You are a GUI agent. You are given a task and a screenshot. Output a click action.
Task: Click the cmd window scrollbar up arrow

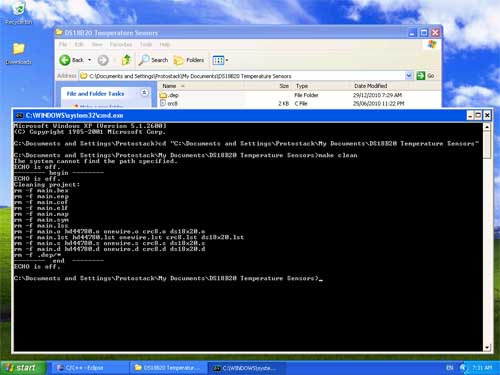(x=487, y=127)
